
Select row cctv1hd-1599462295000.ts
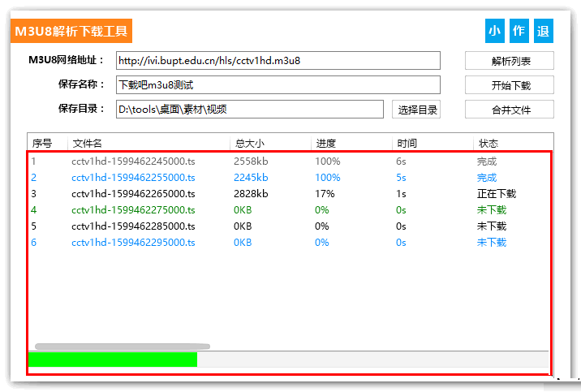[x=289, y=243]
